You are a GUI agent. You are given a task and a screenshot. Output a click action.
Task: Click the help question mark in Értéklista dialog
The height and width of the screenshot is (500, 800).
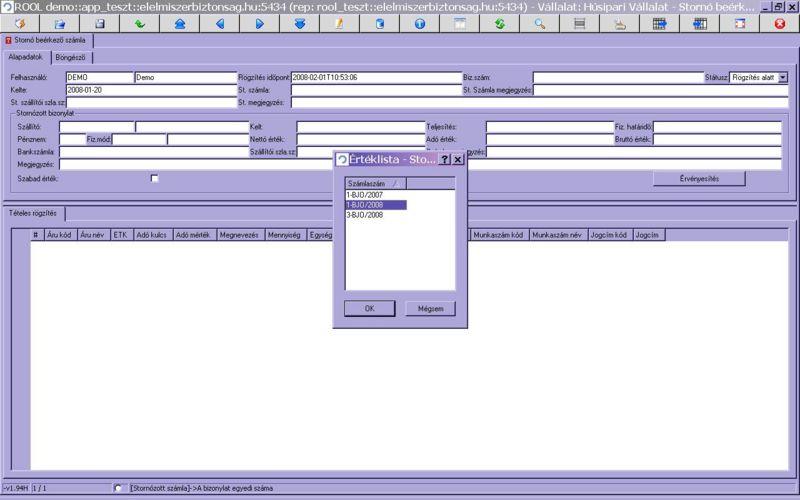click(445, 159)
